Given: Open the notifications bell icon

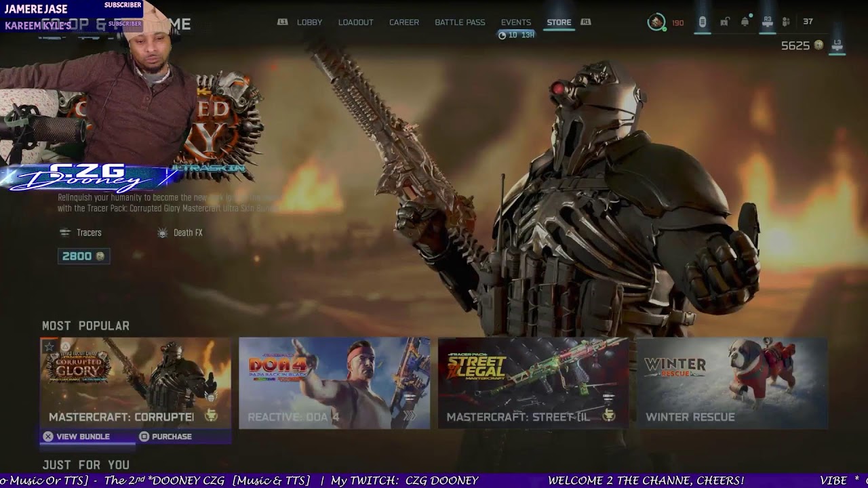Looking at the screenshot, I should tap(745, 22).
